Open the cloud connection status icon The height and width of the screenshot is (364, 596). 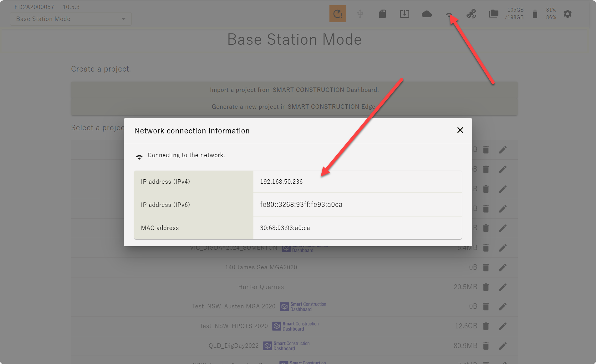[x=427, y=14]
